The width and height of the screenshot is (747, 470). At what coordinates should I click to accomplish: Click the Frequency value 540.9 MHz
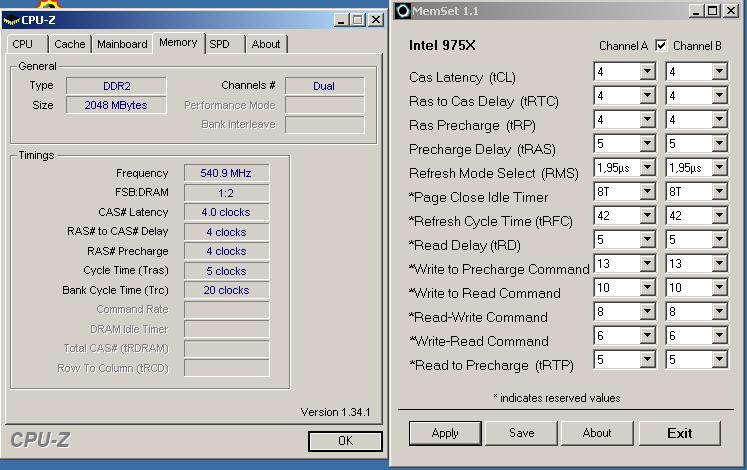[x=226, y=173]
